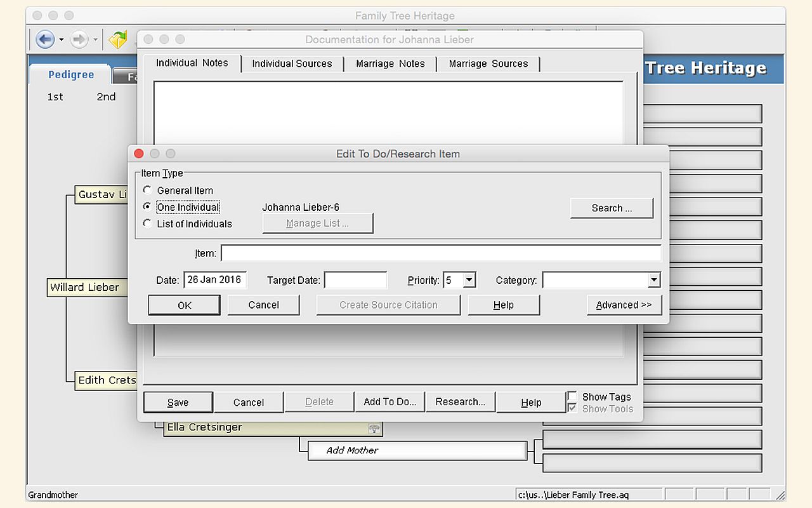812x508 pixels.
Task: Select the General Item radio button
Action: [148, 190]
